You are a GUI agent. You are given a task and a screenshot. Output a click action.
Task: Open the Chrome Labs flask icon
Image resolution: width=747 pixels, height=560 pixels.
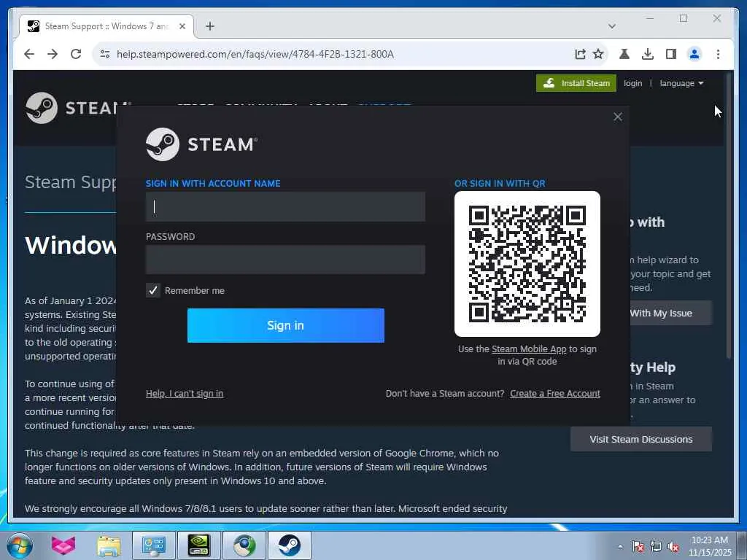pyautogui.click(x=624, y=54)
